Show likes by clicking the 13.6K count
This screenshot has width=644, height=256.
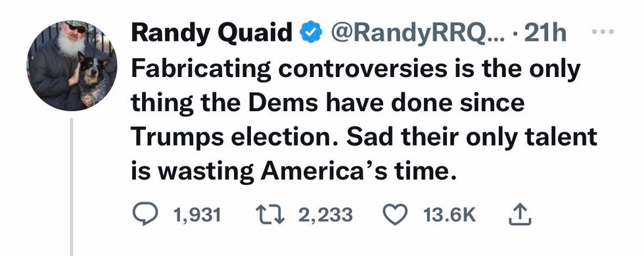(449, 215)
